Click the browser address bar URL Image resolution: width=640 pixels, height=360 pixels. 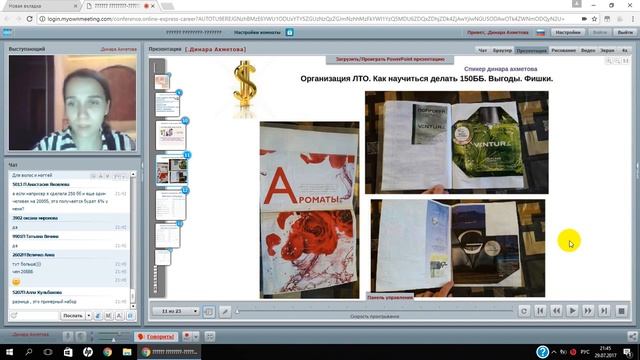(306, 19)
